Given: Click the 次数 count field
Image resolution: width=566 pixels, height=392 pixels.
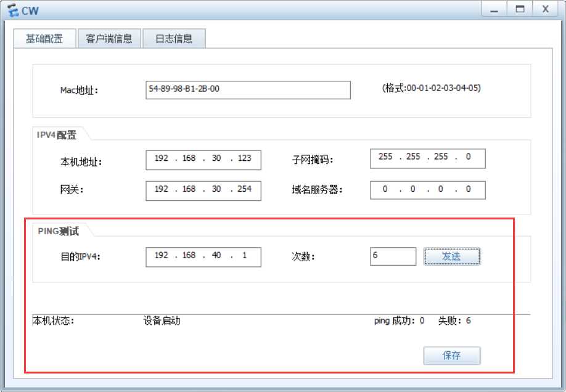Looking at the screenshot, I should (393, 256).
